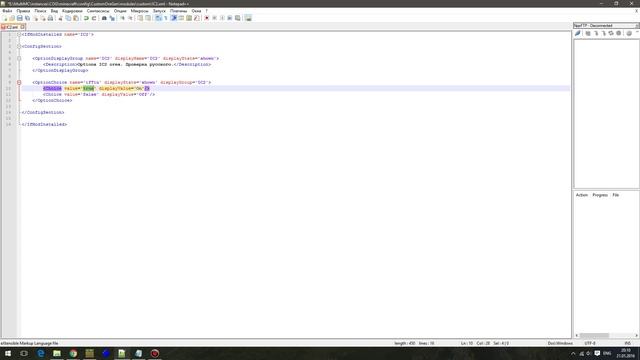Screen dimensions: 640x360
Task: Collapse the OptionChoice fold marker on line 9
Action: pos(19,82)
